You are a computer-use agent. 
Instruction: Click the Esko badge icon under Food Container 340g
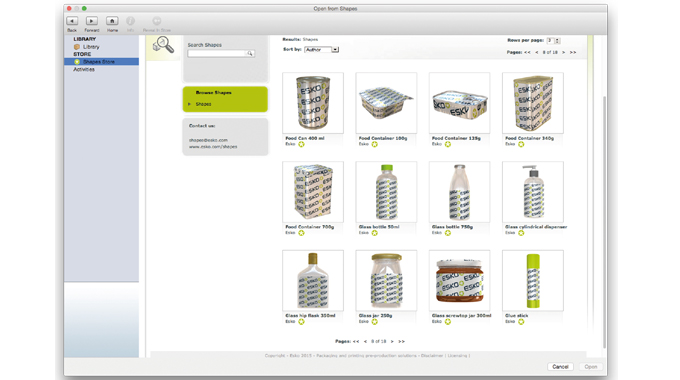[521, 144]
